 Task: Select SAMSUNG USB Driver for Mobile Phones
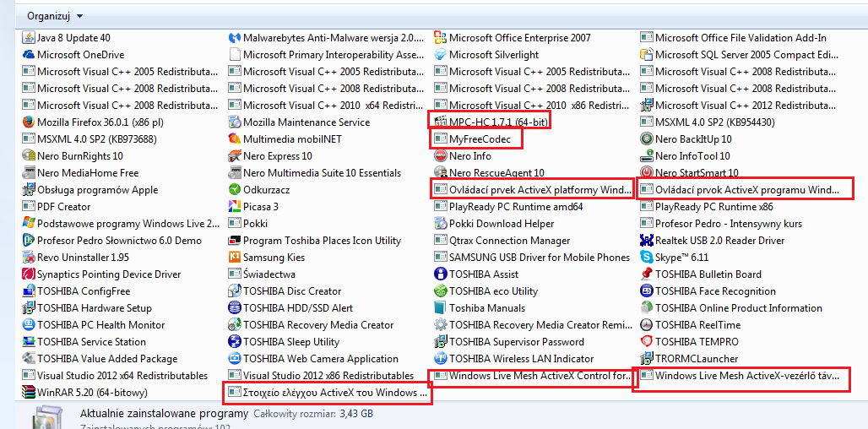click(533, 258)
